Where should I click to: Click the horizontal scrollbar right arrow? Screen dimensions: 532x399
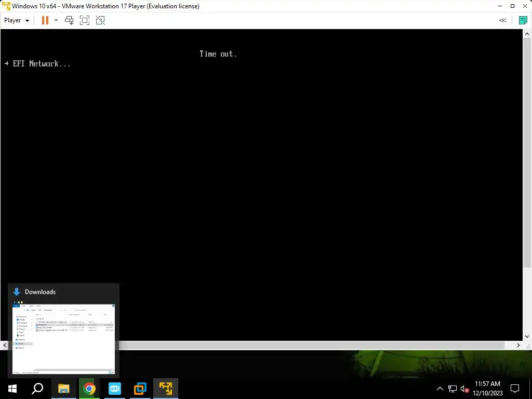pyautogui.click(x=518, y=345)
